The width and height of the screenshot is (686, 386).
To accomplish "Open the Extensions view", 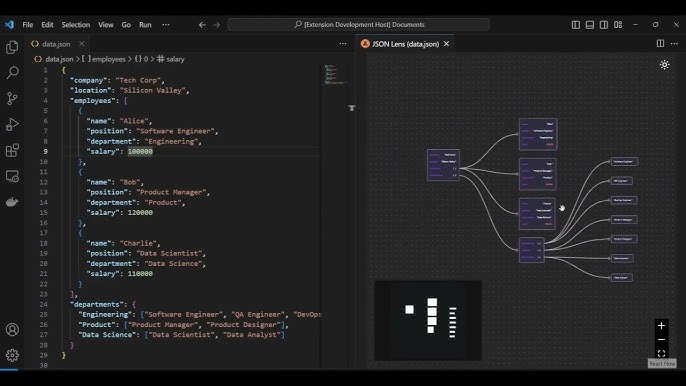I will pos(12,150).
